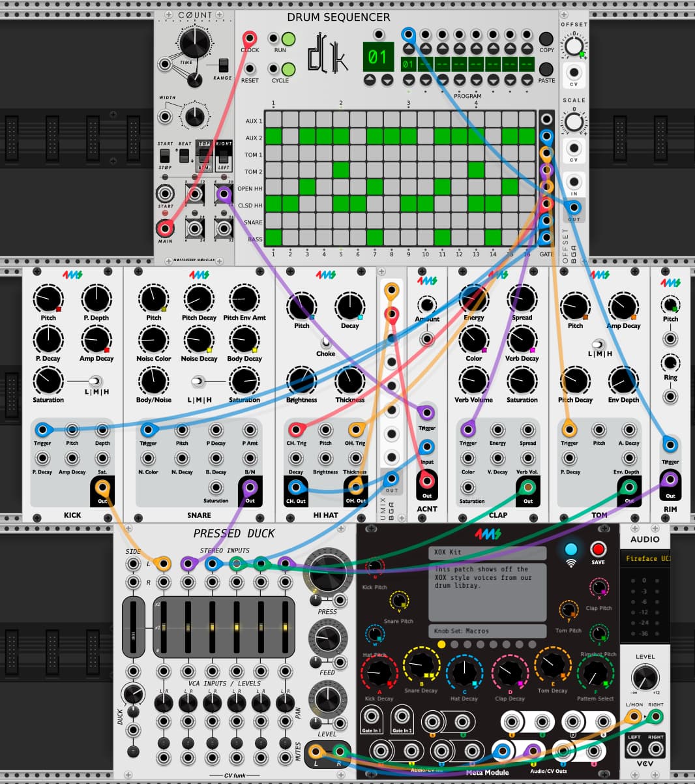
Task: Click the first stereo channel fader on Pressed Duck
Action: pyautogui.click(x=164, y=627)
